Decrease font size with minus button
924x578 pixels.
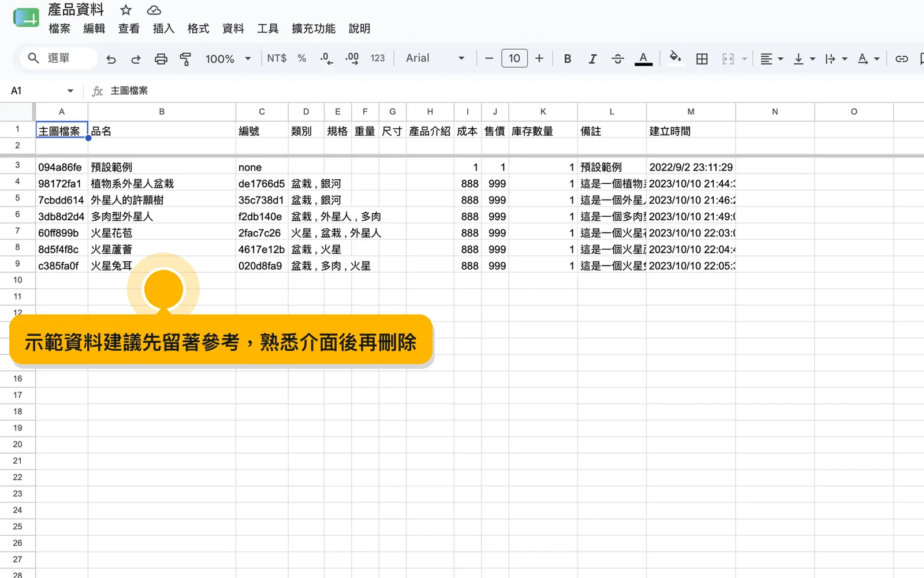click(x=489, y=58)
